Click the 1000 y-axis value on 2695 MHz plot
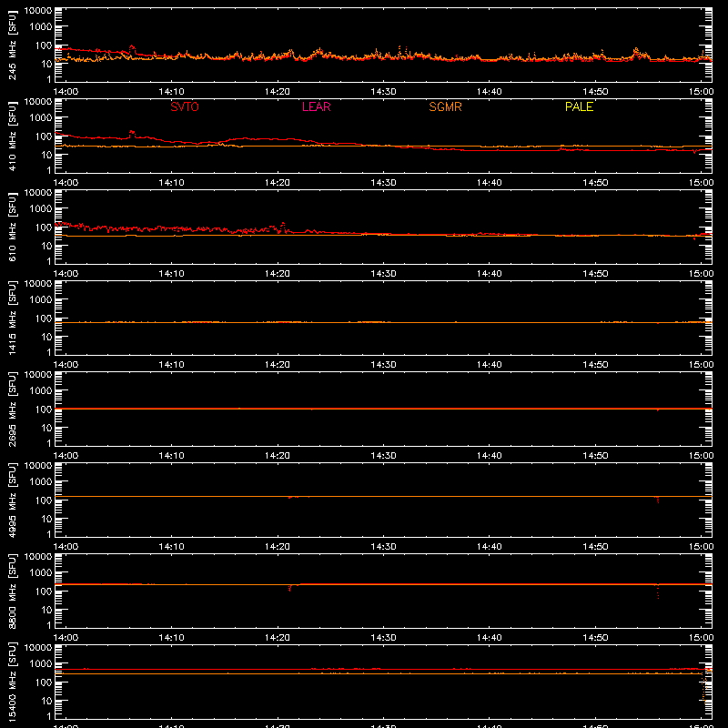 coord(41,391)
